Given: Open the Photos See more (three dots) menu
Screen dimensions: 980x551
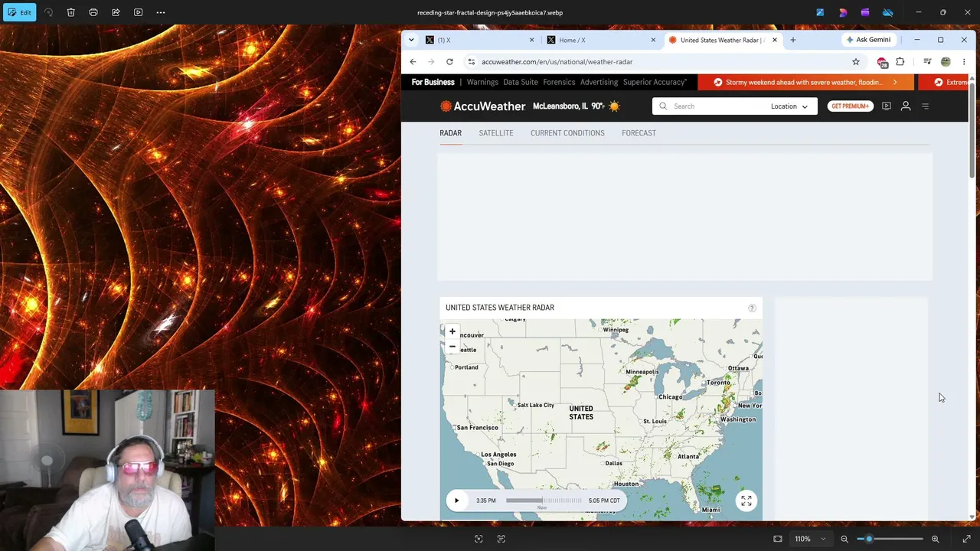Looking at the screenshot, I should pos(161,12).
